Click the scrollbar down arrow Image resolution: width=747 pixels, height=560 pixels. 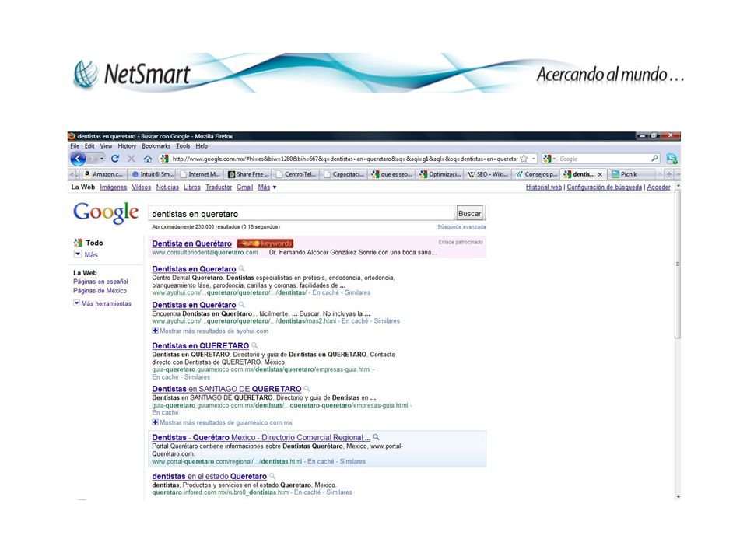coord(678,497)
